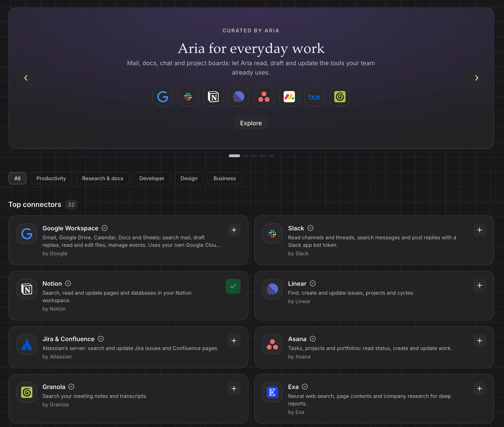Toggle the installed checkmark on Notion

[x=233, y=286]
